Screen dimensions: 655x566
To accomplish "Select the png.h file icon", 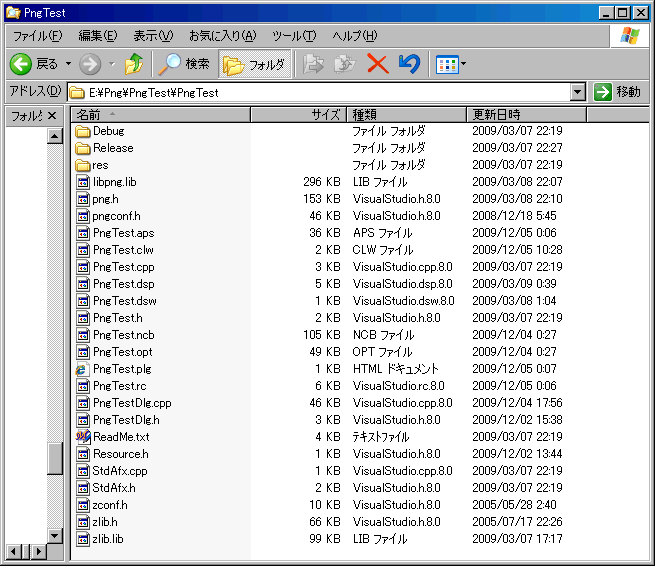I will (x=83, y=199).
